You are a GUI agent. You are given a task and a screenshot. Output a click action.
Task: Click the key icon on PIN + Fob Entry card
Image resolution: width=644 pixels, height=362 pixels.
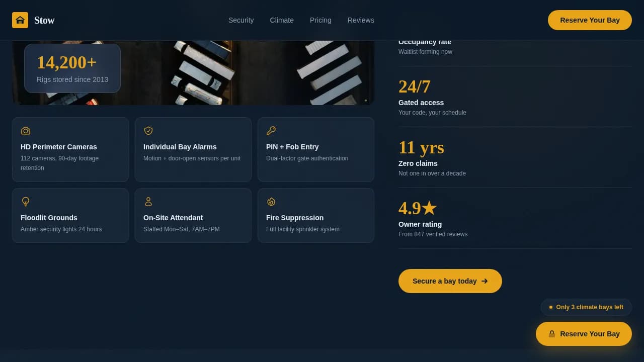click(271, 131)
